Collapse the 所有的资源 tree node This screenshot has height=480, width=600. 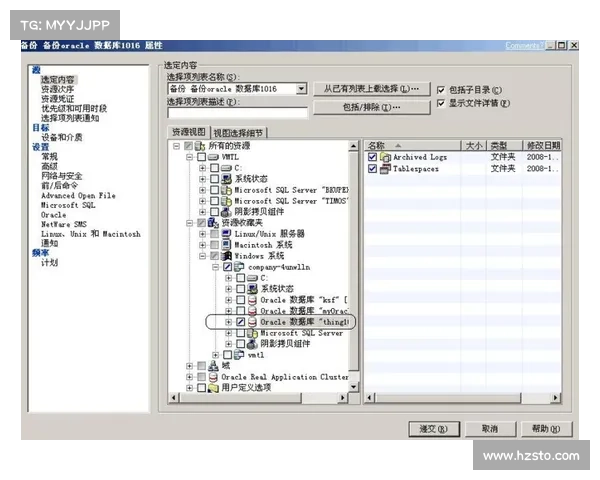pos(176,146)
